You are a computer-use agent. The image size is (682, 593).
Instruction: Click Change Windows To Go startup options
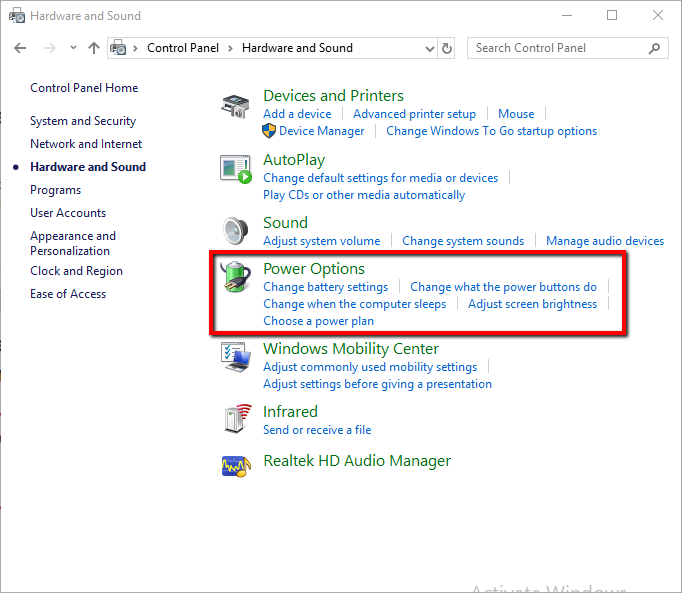[491, 131]
